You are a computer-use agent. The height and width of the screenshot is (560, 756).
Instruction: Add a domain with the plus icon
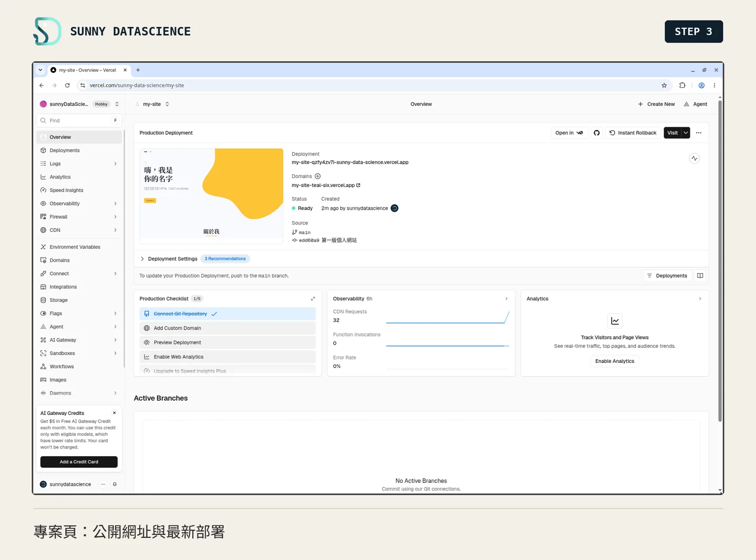318,176
